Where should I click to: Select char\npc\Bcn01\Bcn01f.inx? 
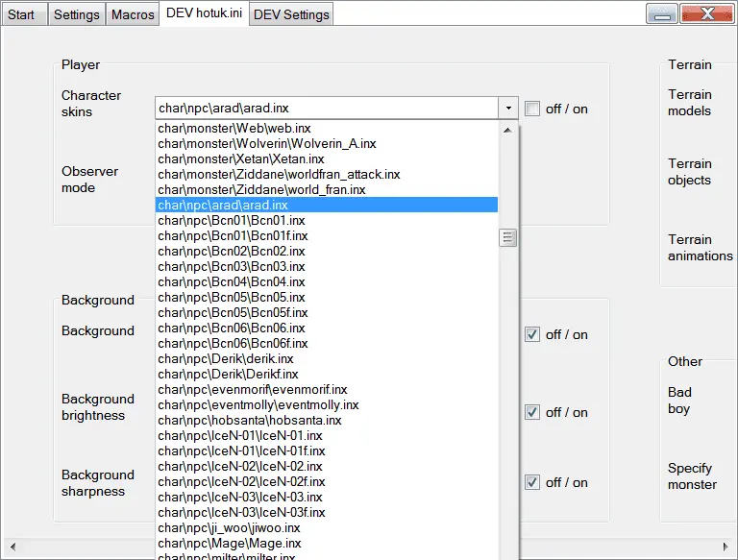[327, 235]
